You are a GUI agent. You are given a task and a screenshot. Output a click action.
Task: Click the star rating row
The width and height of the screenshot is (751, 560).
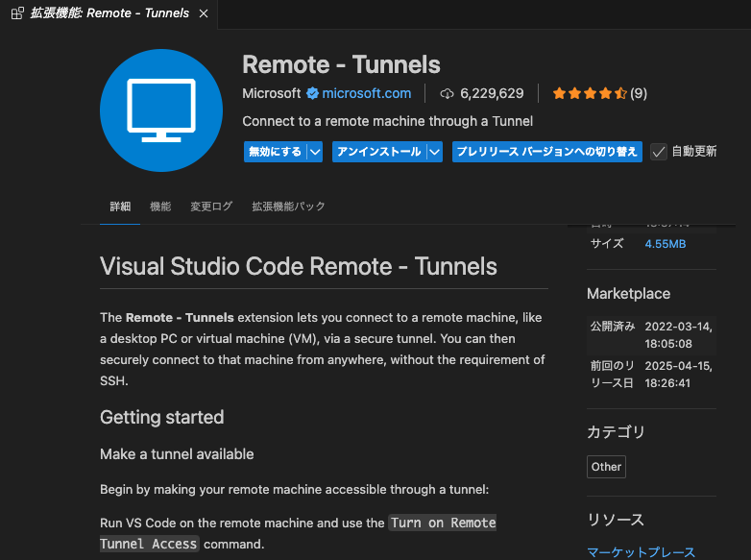coord(590,93)
